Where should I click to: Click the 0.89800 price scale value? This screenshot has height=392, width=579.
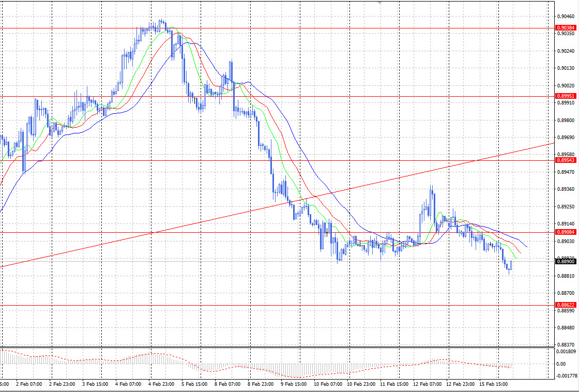pyautogui.click(x=566, y=120)
